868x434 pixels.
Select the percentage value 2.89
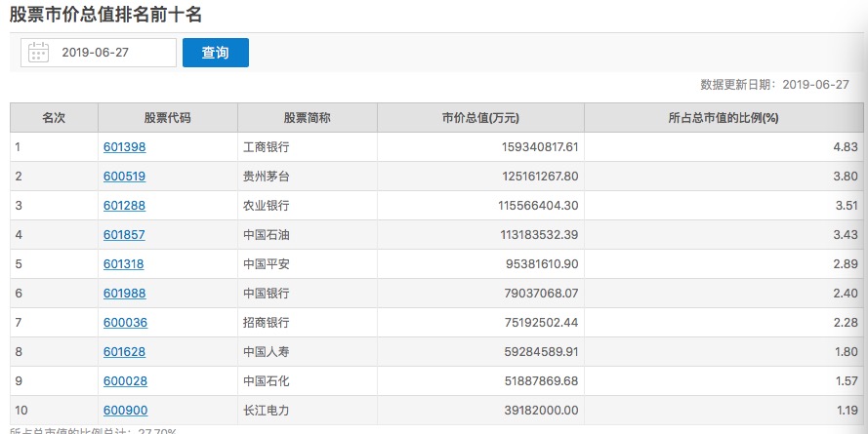(846, 264)
